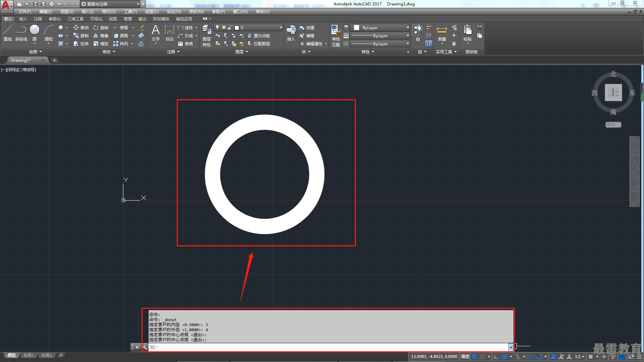The image size is (644, 362).
Task: Toggle object snap in status bar
Action: tap(539, 357)
